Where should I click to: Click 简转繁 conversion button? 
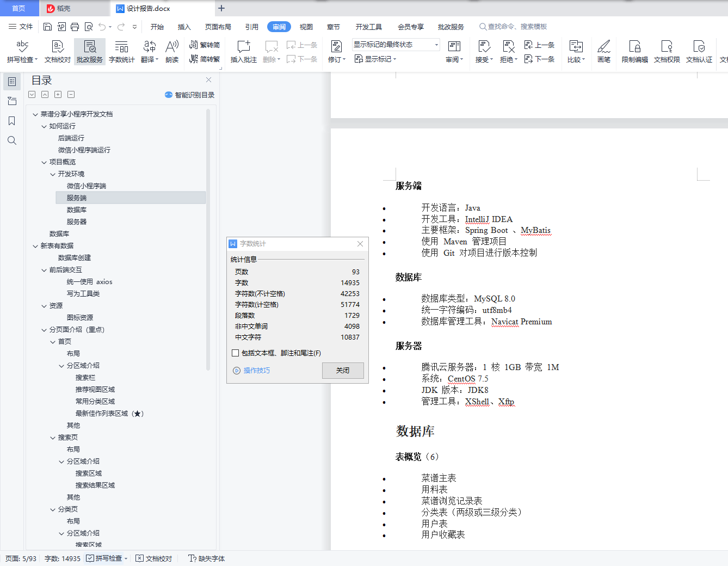[205, 59]
